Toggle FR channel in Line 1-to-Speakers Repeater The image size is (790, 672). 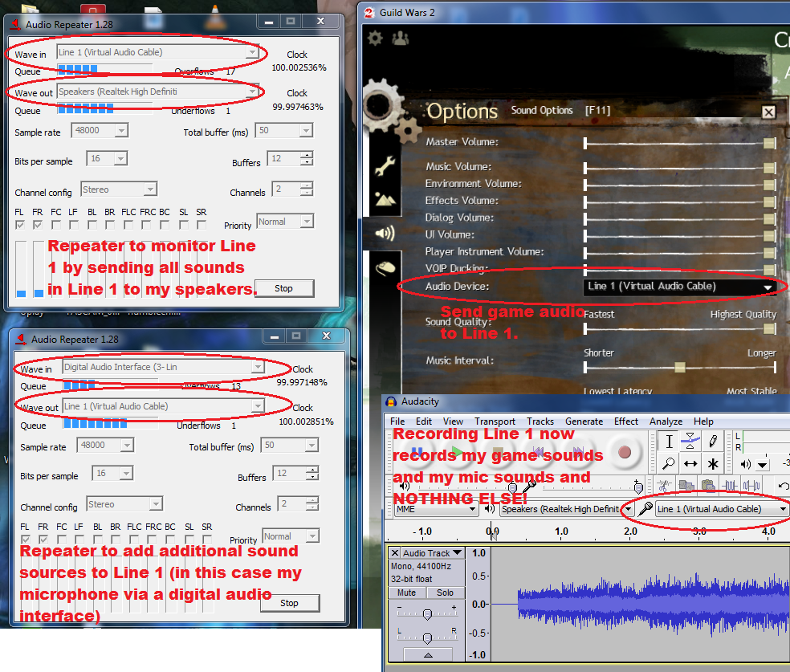(38, 225)
